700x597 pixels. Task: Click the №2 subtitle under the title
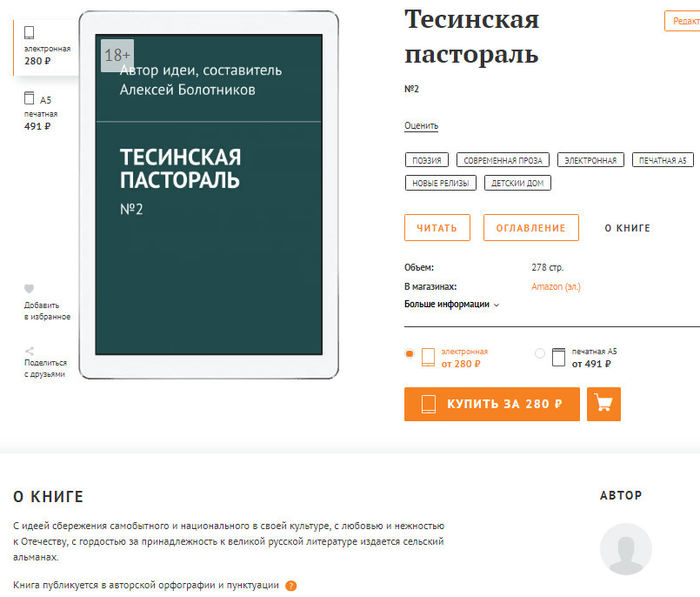(x=411, y=89)
